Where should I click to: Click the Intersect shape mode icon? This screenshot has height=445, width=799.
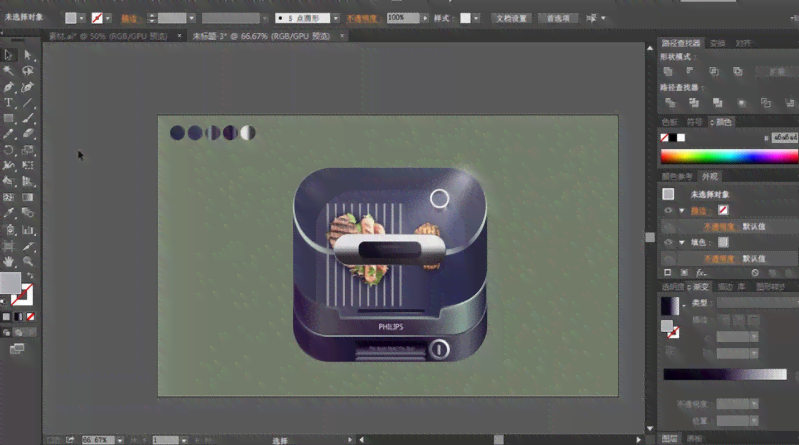coord(714,71)
